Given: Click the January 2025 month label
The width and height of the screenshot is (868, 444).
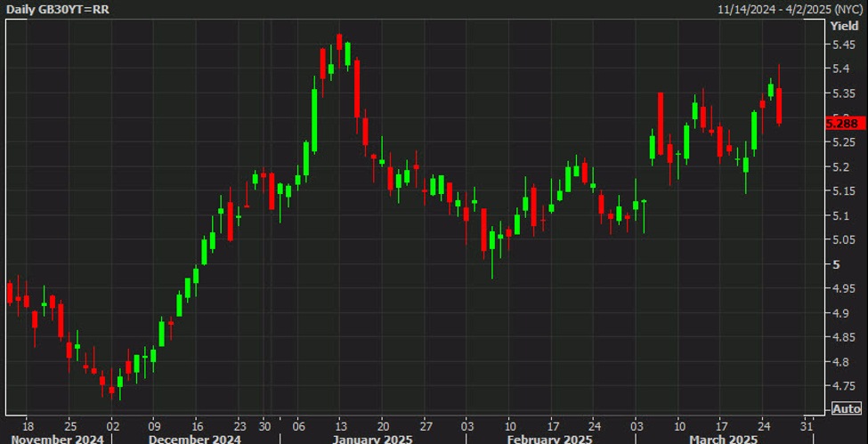Looking at the screenshot, I should point(372,440).
